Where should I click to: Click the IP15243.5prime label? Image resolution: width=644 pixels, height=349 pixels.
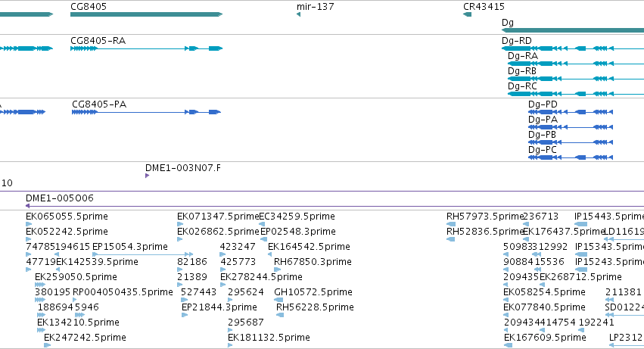click(x=609, y=262)
